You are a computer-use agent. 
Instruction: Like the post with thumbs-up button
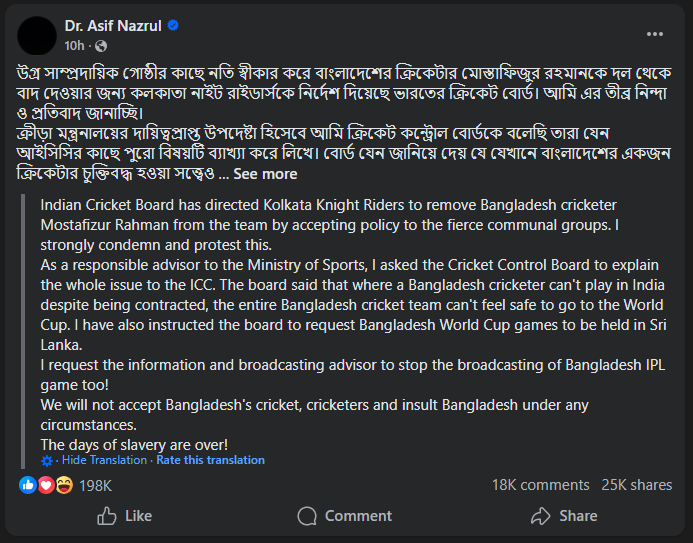123,516
